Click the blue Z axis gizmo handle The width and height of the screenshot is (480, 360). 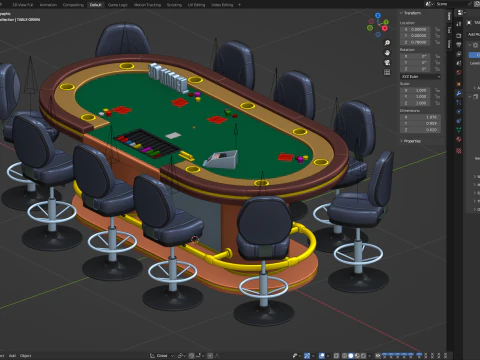pos(378,15)
